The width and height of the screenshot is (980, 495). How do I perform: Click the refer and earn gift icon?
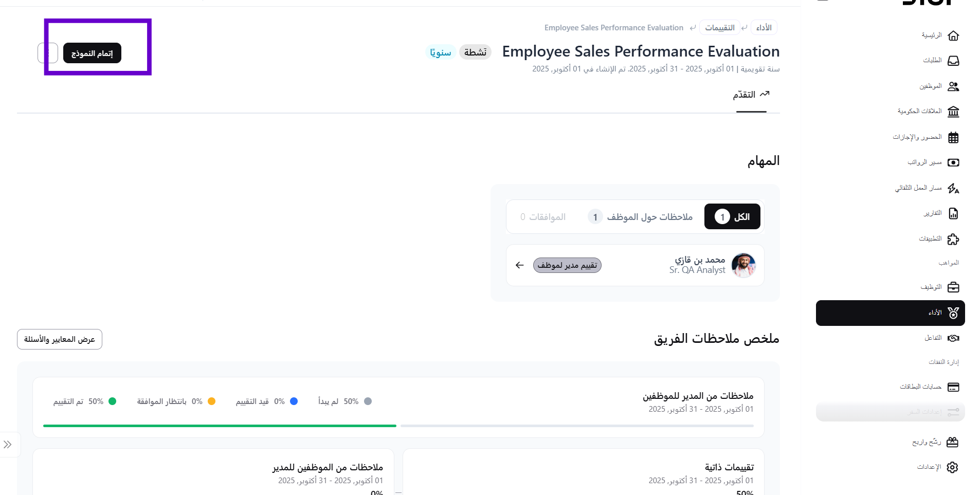coord(952,442)
